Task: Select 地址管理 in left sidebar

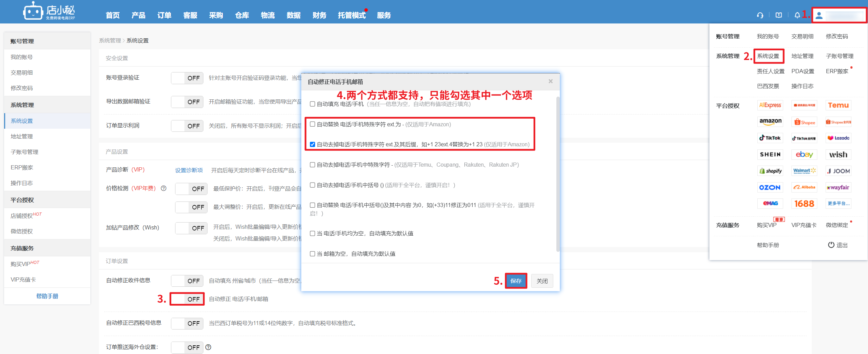Action: [x=22, y=137]
